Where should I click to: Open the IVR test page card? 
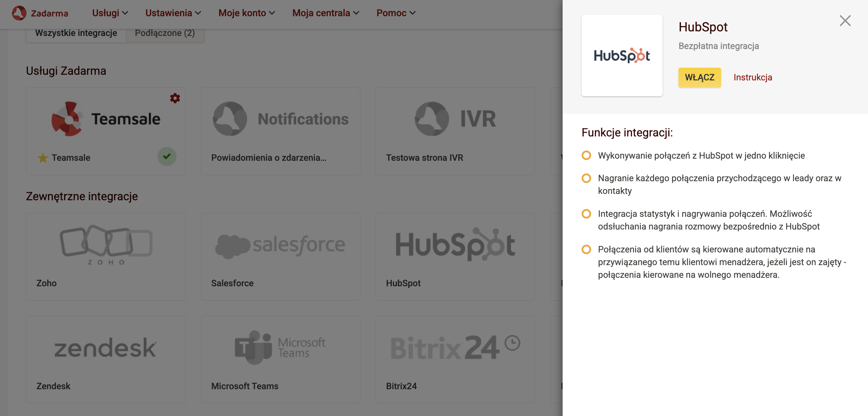[x=455, y=131]
